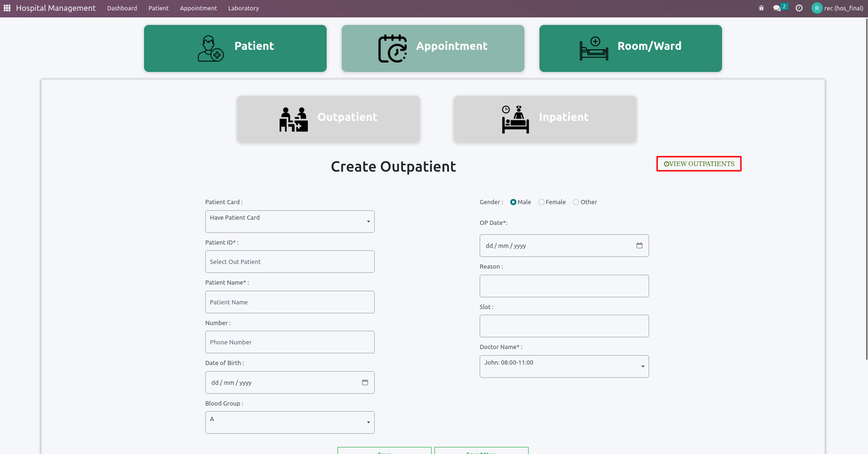The image size is (868, 454).
Task: Open the apps grid menu icon
Action: pos(7,8)
